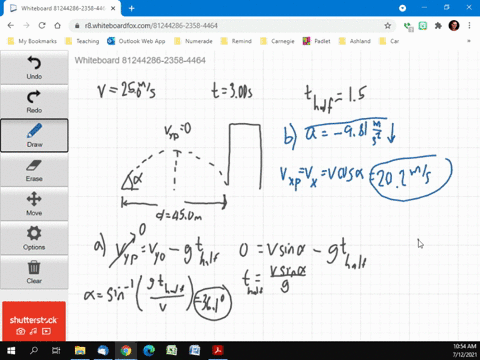The width and height of the screenshot is (480, 360).
Task: Open a new browser tab
Action: 131,8
